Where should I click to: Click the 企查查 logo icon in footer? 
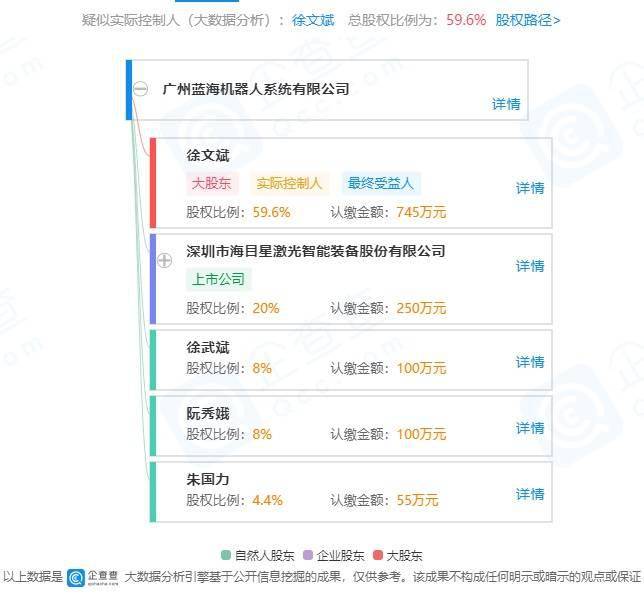point(76,577)
